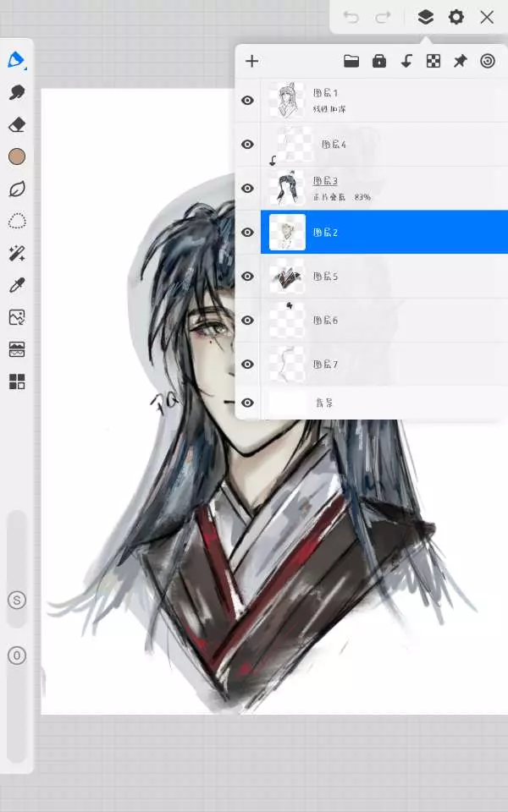Add a new layer with plus button
The width and height of the screenshot is (508, 812).
click(251, 61)
